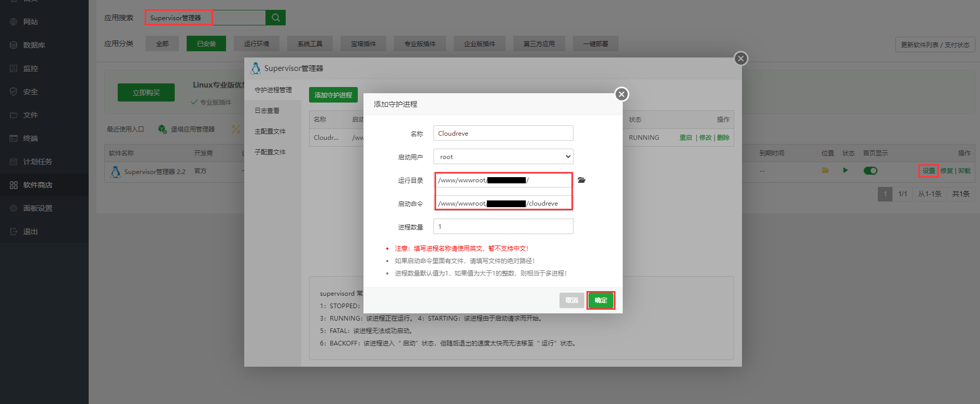The height and width of the screenshot is (404, 980).
Task: Click the green play status icon
Action: pos(845,170)
